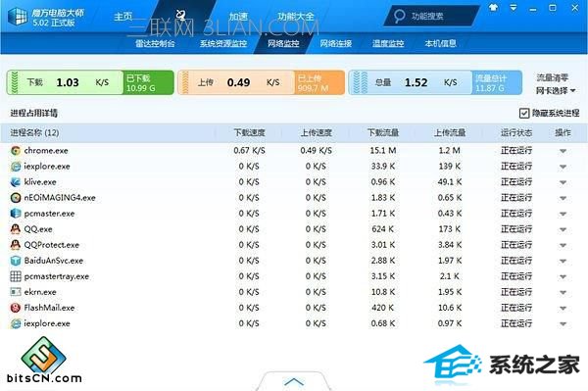
Task: Expand actions arrow for FlashMail.exe row
Action: point(563,308)
